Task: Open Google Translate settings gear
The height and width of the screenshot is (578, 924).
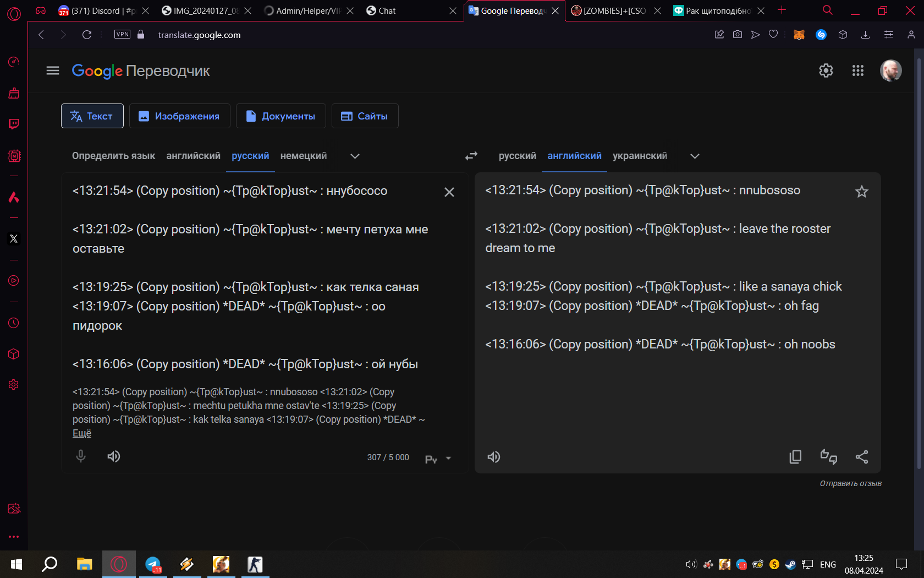Action: [826, 70]
